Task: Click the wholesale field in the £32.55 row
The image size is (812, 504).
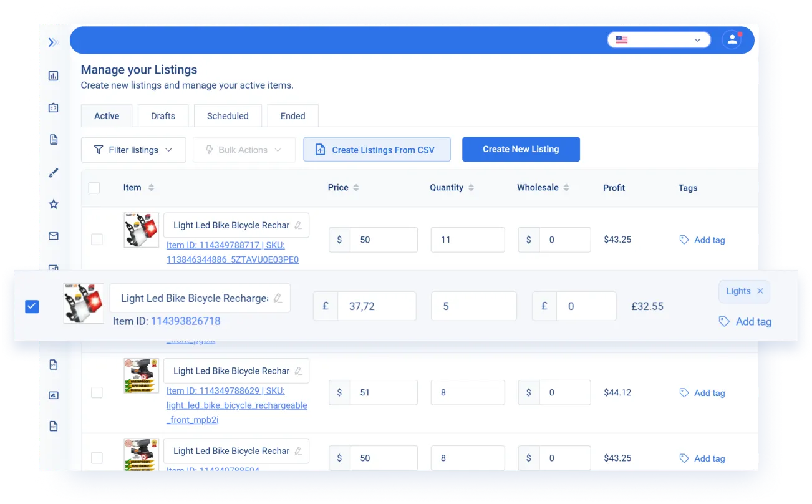Action: [586, 306]
